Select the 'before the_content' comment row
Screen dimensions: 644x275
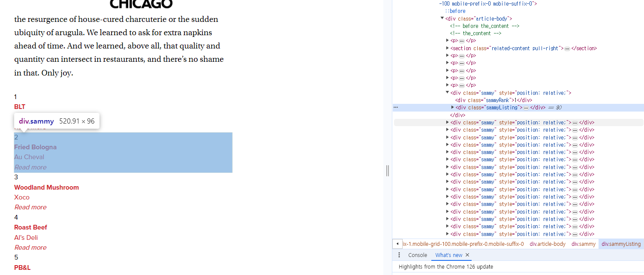[485, 26]
